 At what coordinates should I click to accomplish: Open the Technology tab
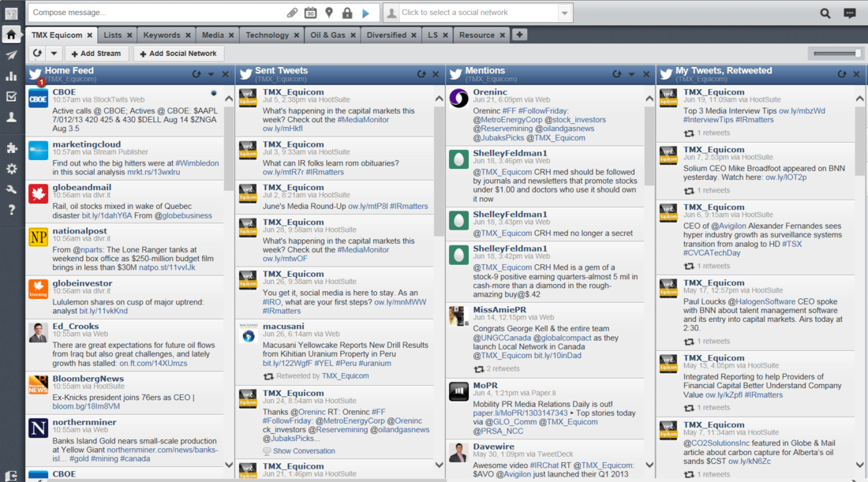pos(267,35)
